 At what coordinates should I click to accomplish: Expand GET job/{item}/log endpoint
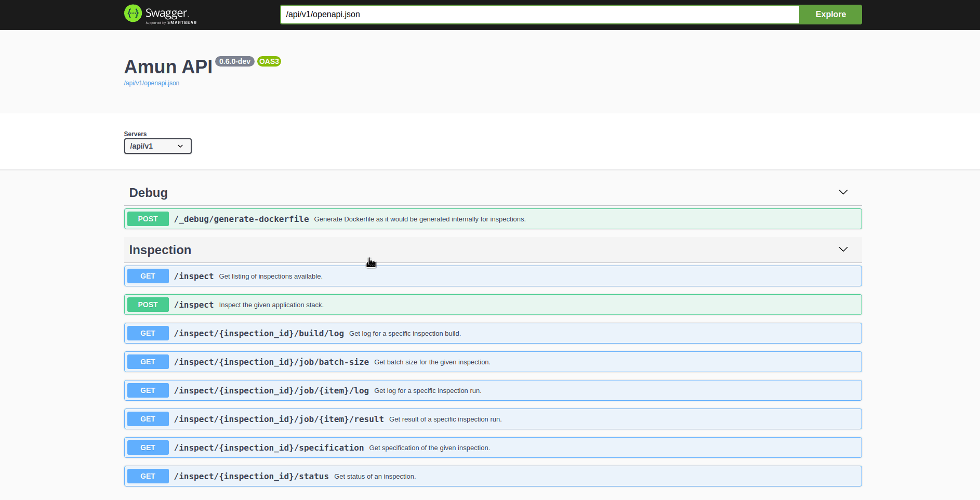493,390
